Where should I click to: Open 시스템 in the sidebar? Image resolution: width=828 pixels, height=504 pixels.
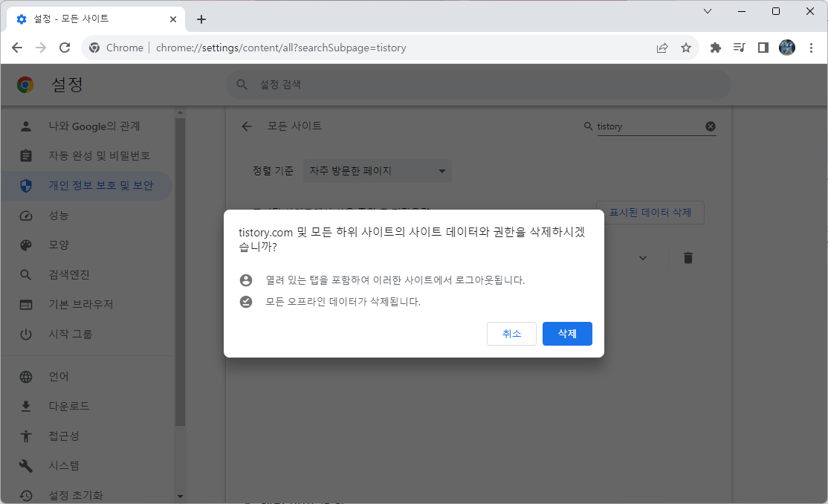click(87, 466)
